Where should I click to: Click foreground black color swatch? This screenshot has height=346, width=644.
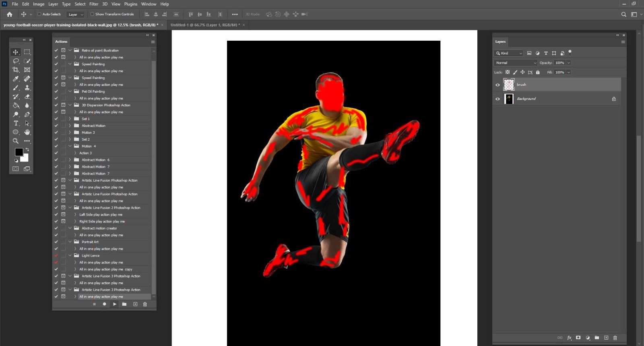click(x=19, y=152)
